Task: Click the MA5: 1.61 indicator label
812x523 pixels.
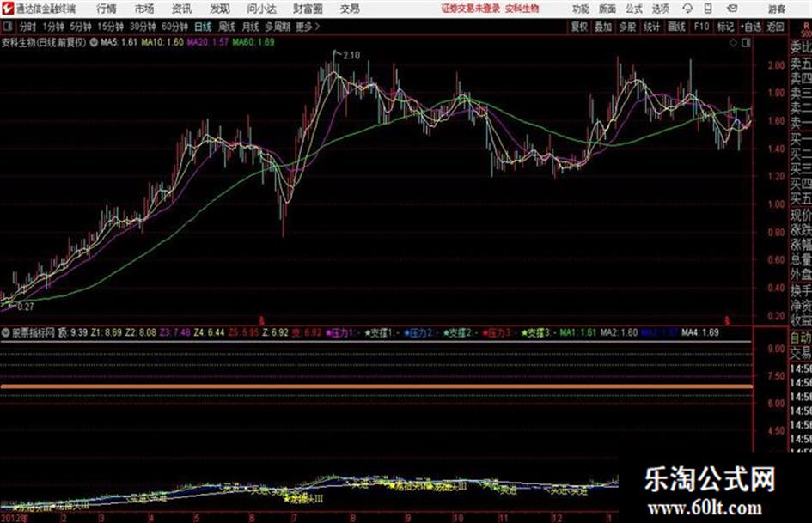Action: [119, 42]
